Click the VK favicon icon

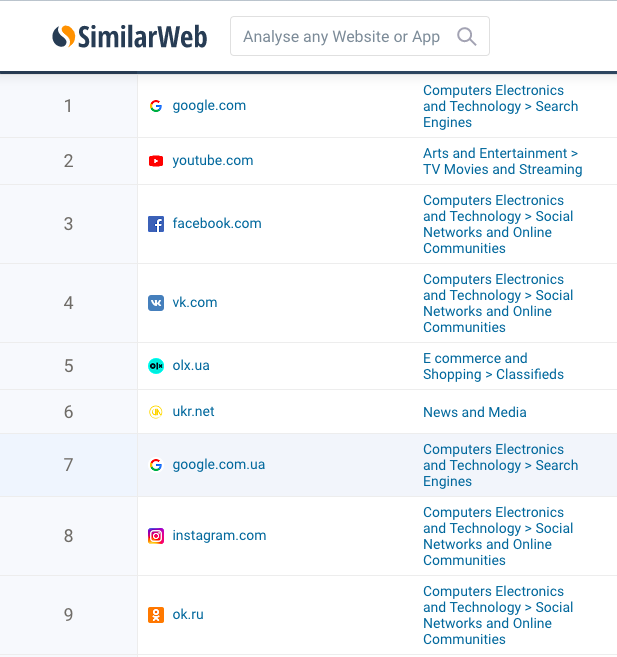[x=156, y=303]
